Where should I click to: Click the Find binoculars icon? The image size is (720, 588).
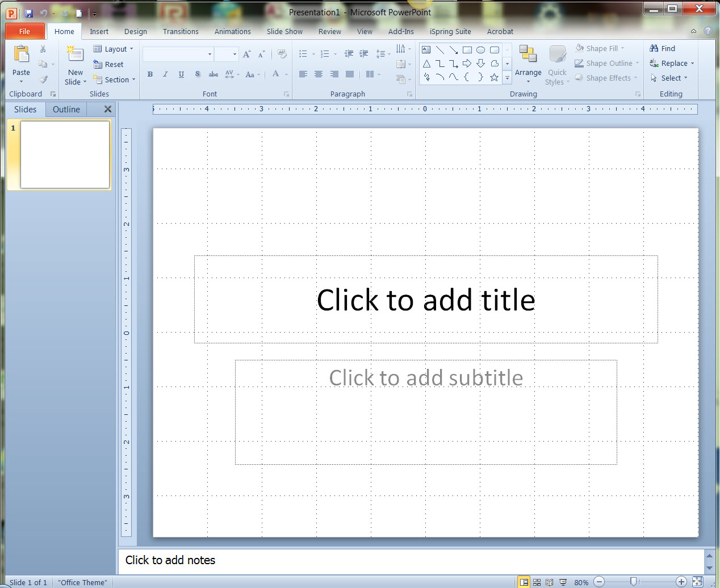coord(654,49)
